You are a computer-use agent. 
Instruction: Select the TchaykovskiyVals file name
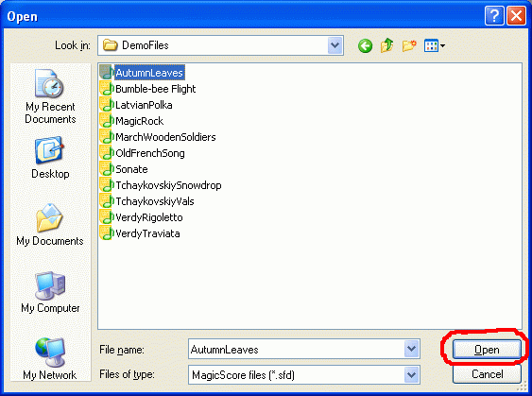click(x=155, y=201)
